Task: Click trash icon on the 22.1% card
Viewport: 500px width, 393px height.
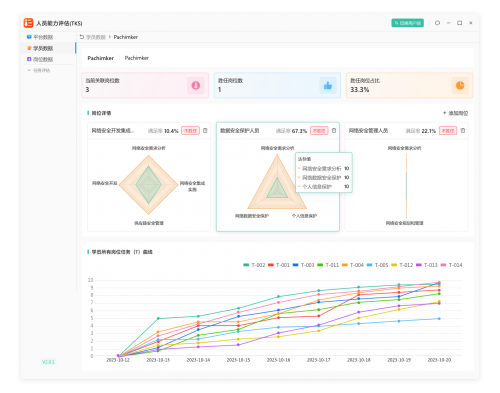Action: tap(463, 131)
